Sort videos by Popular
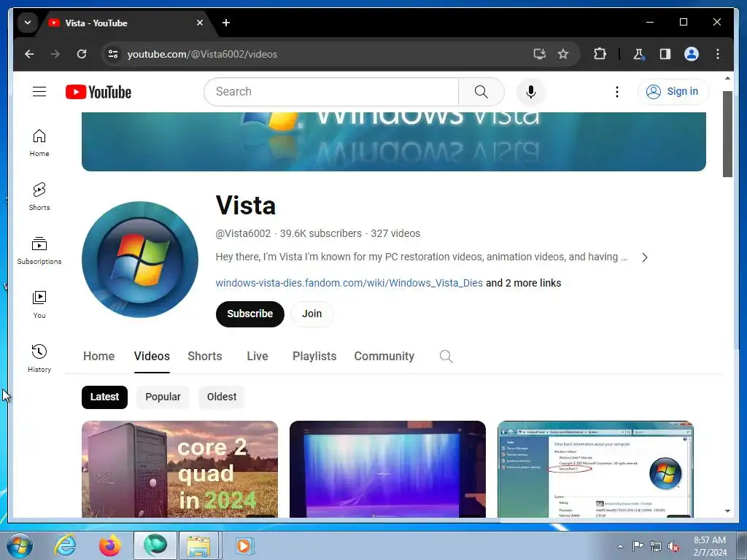This screenshot has width=747, height=560. coord(163,397)
